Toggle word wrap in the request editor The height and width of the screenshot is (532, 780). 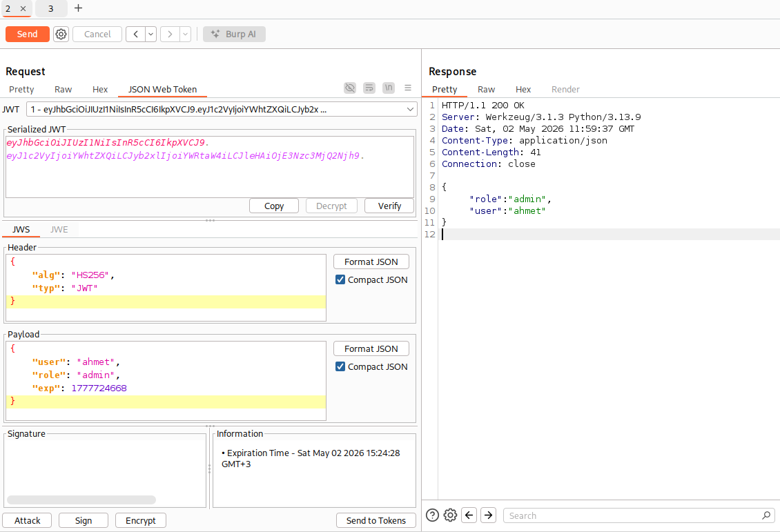pos(369,88)
